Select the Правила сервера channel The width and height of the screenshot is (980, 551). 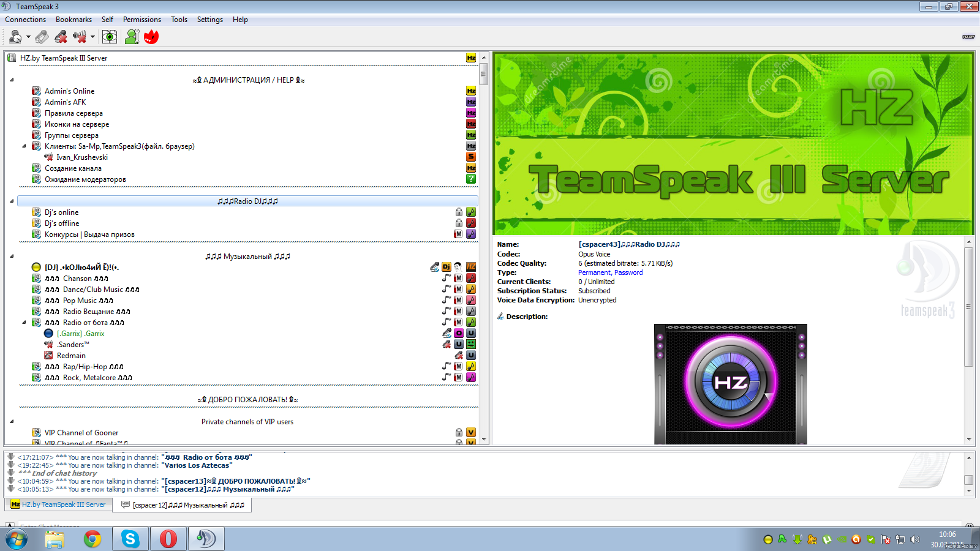(x=73, y=113)
